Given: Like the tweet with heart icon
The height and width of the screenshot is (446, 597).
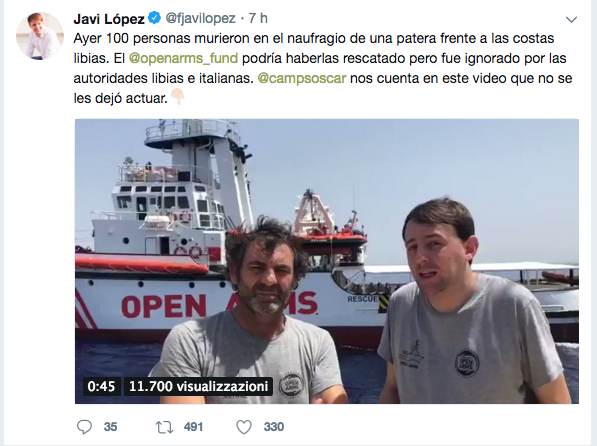Looking at the screenshot, I should [244, 427].
